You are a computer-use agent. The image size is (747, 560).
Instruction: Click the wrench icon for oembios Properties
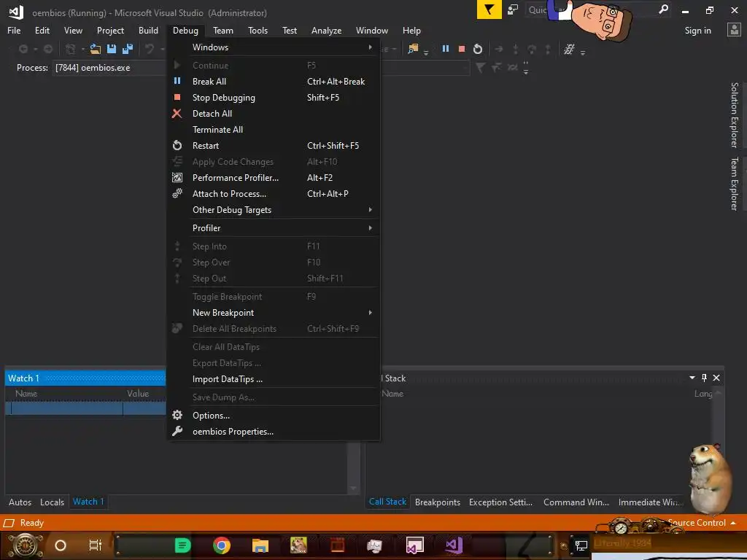coord(177,431)
